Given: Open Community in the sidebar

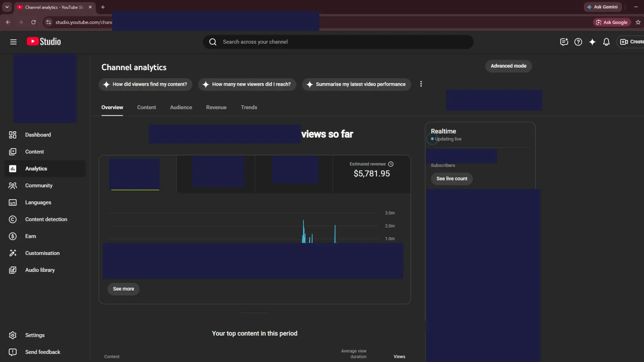Looking at the screenshot, I should click(45, 186).
